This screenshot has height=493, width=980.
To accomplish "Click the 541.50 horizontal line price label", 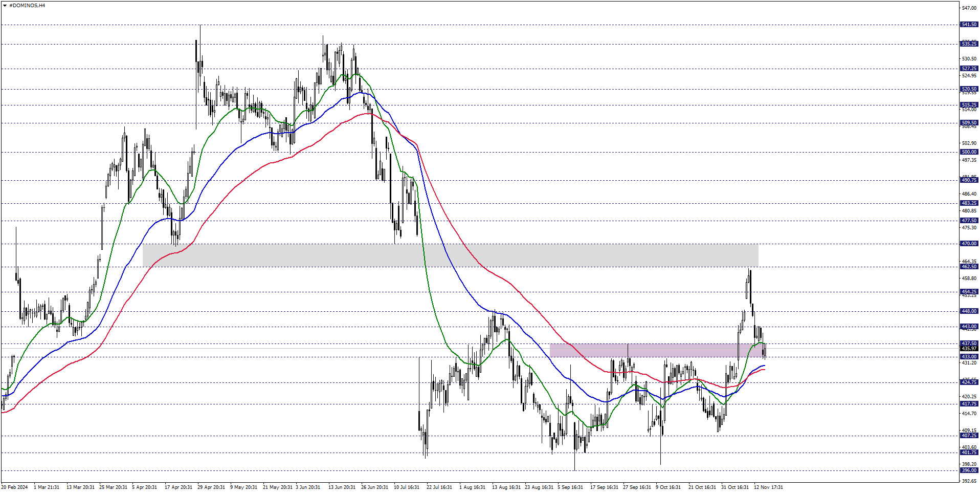I will pyautogui.click(x=969, y=25).
